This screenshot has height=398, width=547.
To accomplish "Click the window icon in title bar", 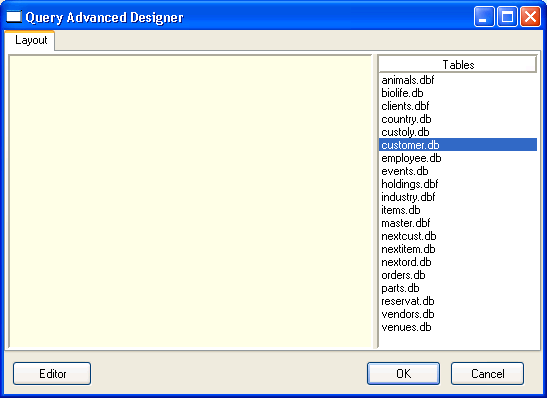I will (x=14, y=17).
